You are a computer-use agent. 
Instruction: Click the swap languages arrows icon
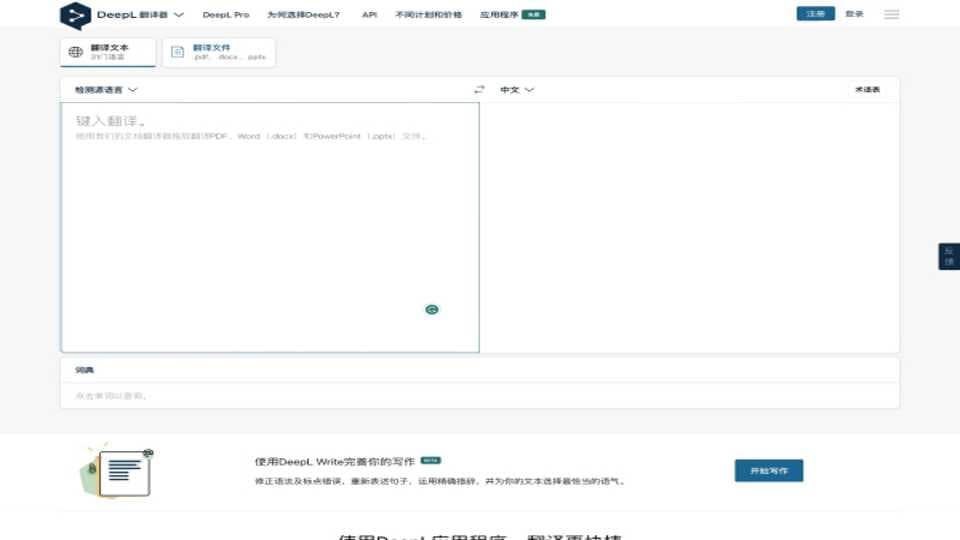click(479, 89)
